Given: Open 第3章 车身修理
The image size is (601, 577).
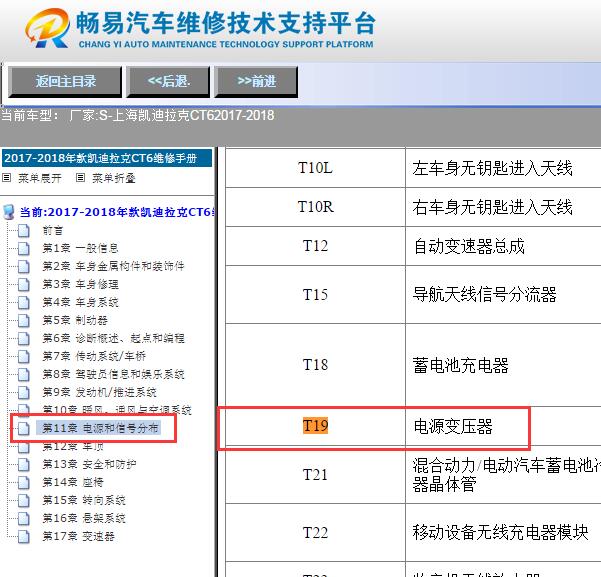Looking at the screenshot, I should [80, 284].
